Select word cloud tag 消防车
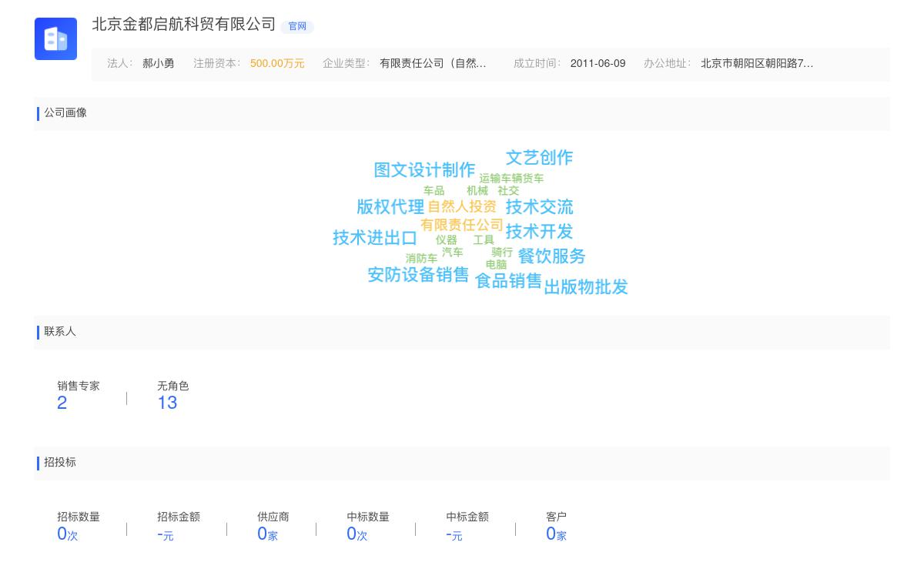Viewport: 924px width, 579px height. point(421,259)
